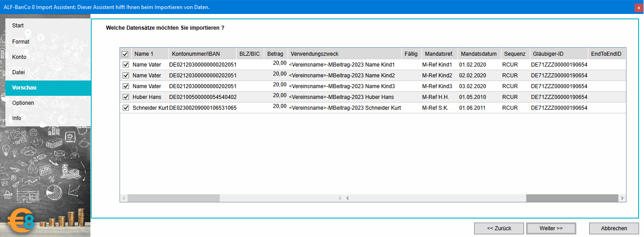The image size is (644, 237).
Task: Click the << Zurück button
Action: (x=499, y=228)
